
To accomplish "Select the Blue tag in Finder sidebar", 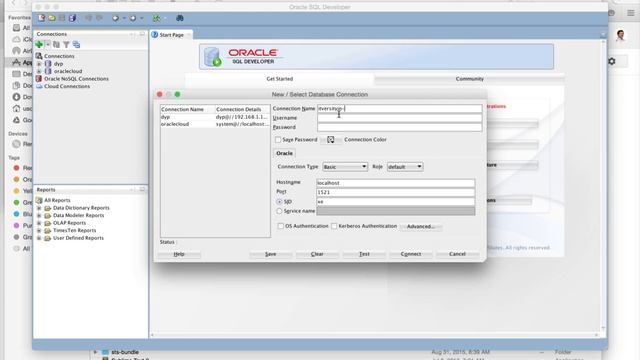I will coord(16,214).
